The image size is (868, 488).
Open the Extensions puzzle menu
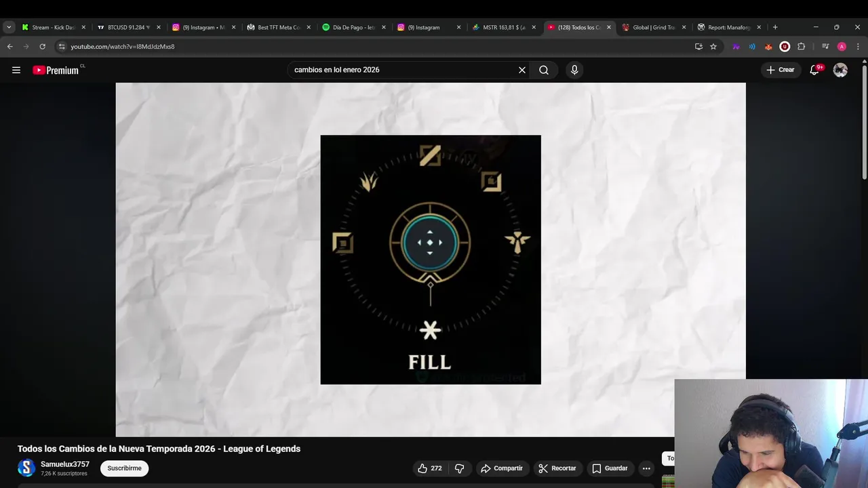[x=801, y=47]
